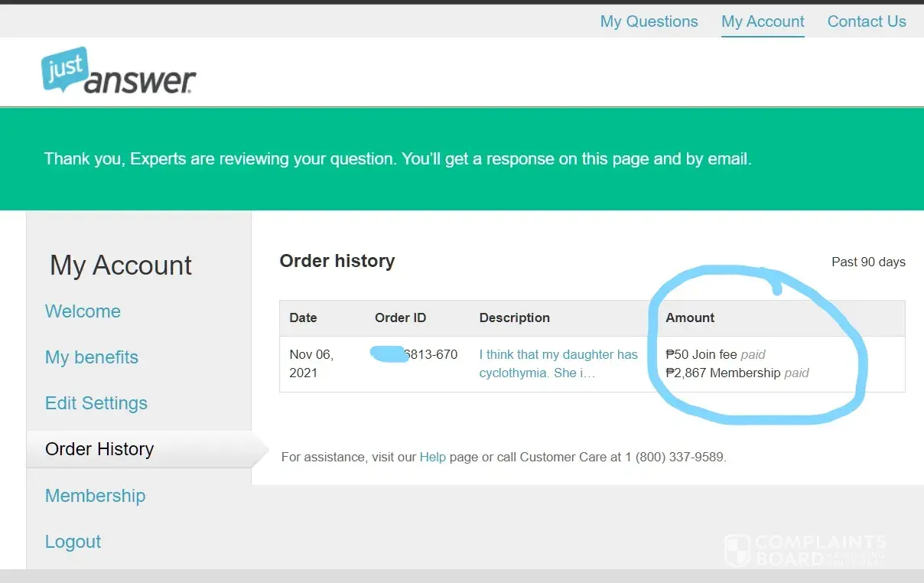The image size is (924, 583).
Task: Click the Order history heading
Action: click(x=337, y=261)
